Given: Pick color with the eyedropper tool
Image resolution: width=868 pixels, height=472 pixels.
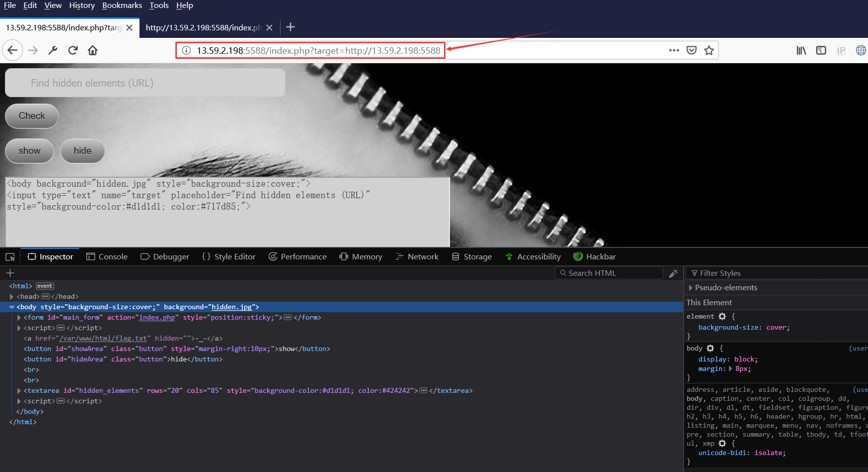Looking at the screenshot, I should [x=673, y=273].
